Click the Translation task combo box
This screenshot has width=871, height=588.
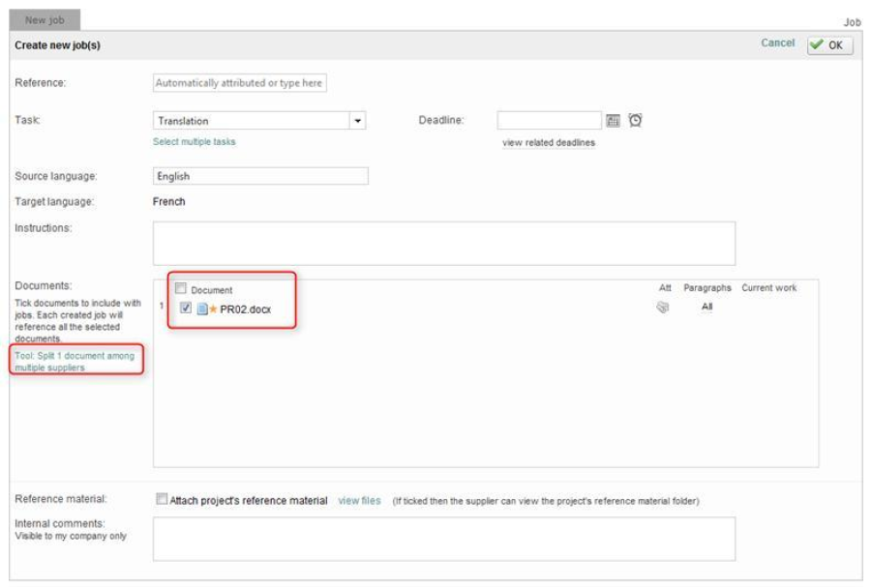[252, 121]
